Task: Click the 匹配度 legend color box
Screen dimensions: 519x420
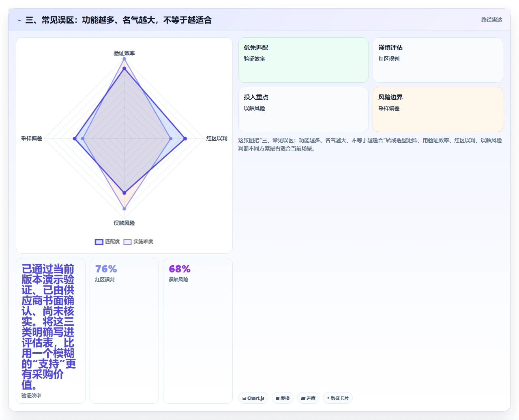Action: click(x=99, y=242)
